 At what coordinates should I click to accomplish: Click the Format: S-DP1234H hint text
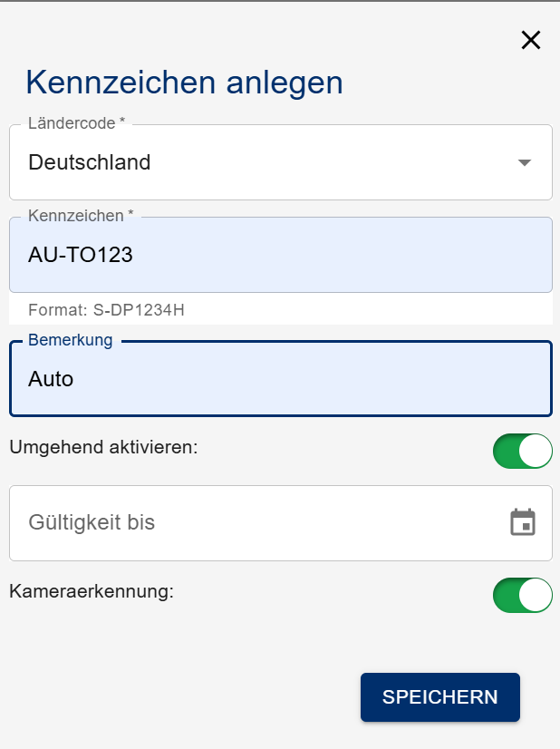[x=106, y=310]
